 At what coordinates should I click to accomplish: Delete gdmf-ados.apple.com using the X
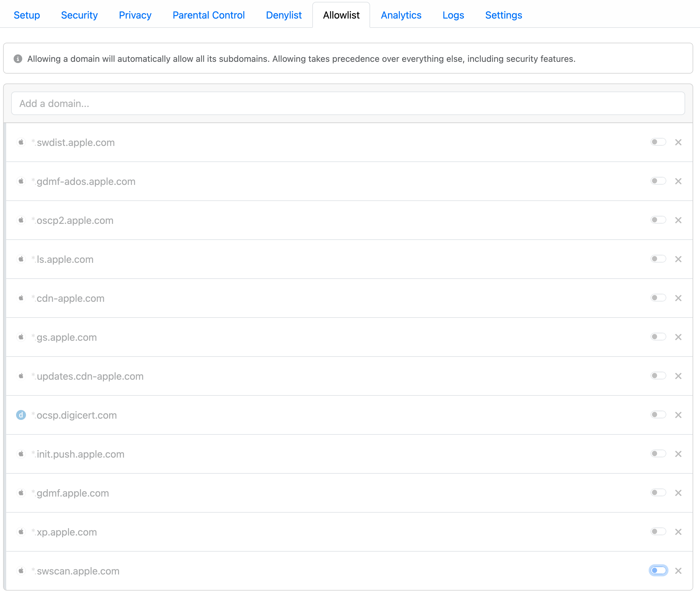(678, 181)
